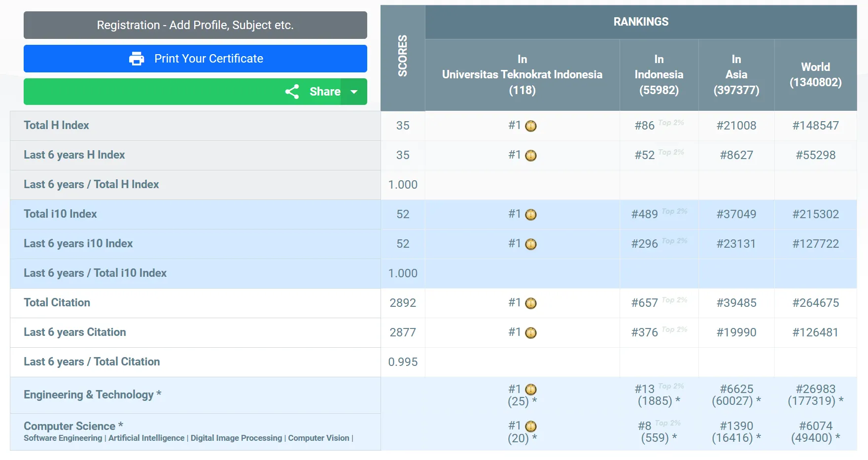This screenshot has width=868, height=460.
Task: Click gold medal icon in Total Citation row
Action: point(530,303)
